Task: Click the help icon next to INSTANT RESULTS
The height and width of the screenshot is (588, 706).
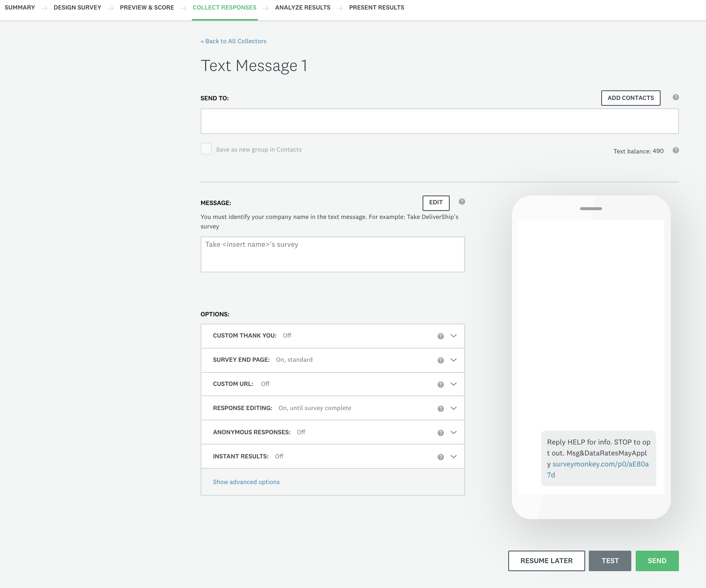Action: 441,457
